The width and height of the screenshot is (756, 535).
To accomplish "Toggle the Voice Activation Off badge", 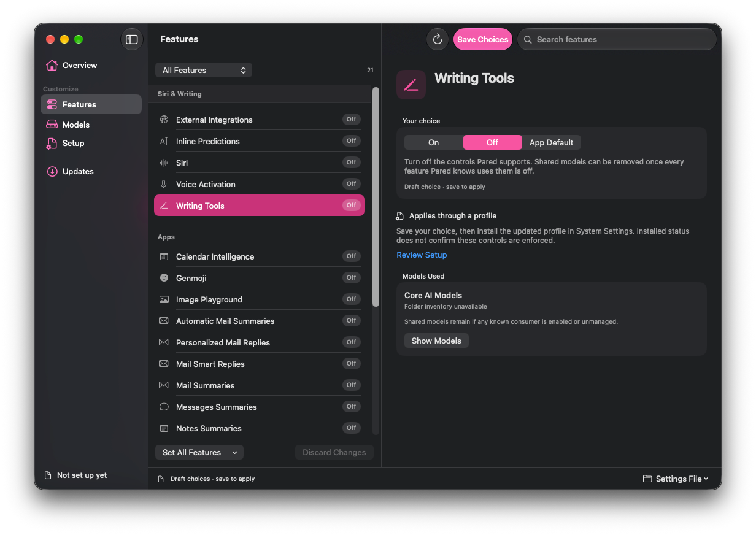I will click(351, 184).
